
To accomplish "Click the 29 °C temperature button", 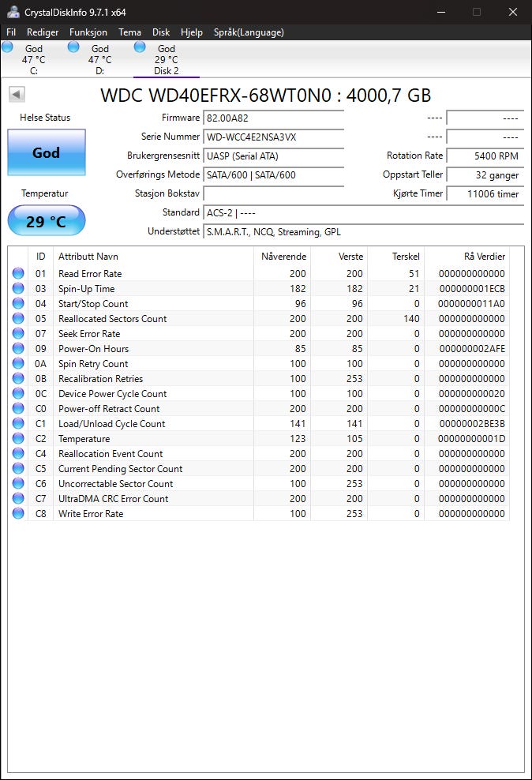I will (46, 221).
